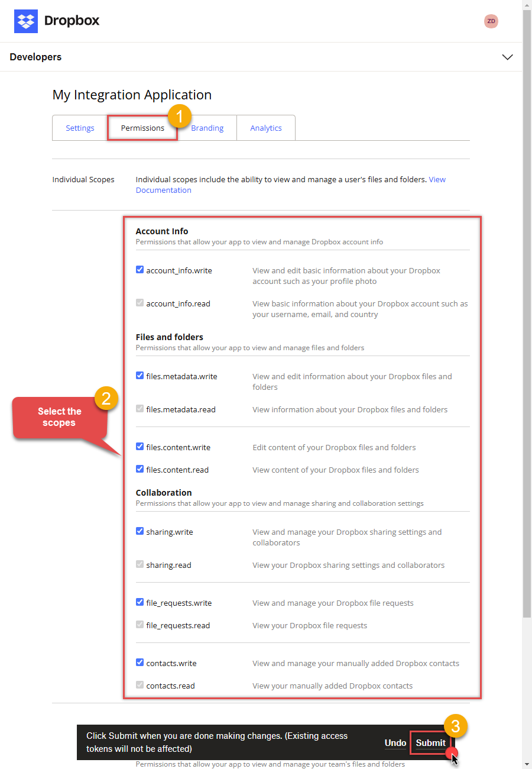Go to the Branding tab
Viewport: 532px width, 769px height.
(x=207, y=128)
